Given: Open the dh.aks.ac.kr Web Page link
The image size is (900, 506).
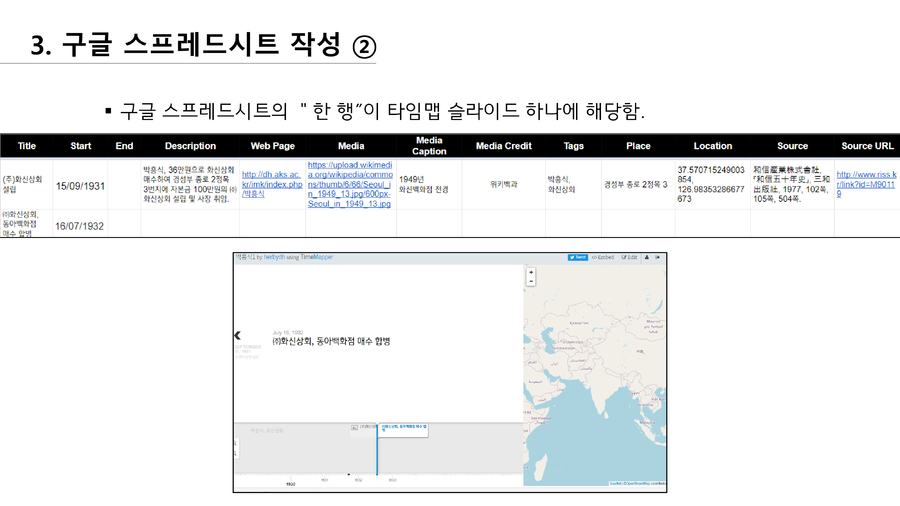Looking at the screenshot, I should (272, 184).
